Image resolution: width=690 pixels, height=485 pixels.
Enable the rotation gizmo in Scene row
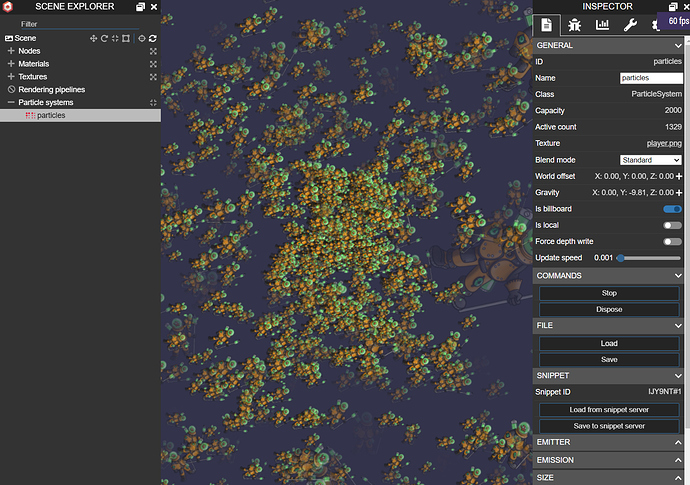coord(104,38)
